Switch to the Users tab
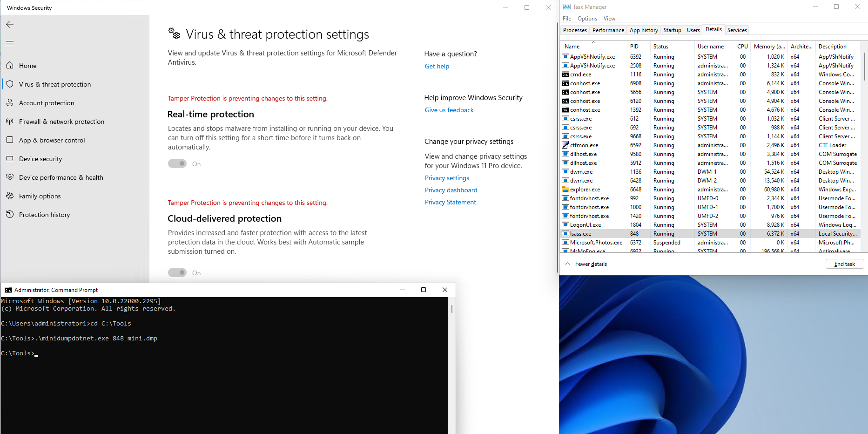868x434 pixels. pyautogui.click(x=693, y=30)
